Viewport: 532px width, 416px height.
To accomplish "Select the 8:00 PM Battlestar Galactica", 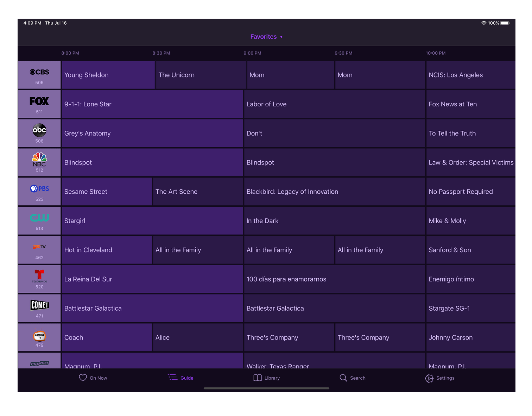I will pos(152,308).
